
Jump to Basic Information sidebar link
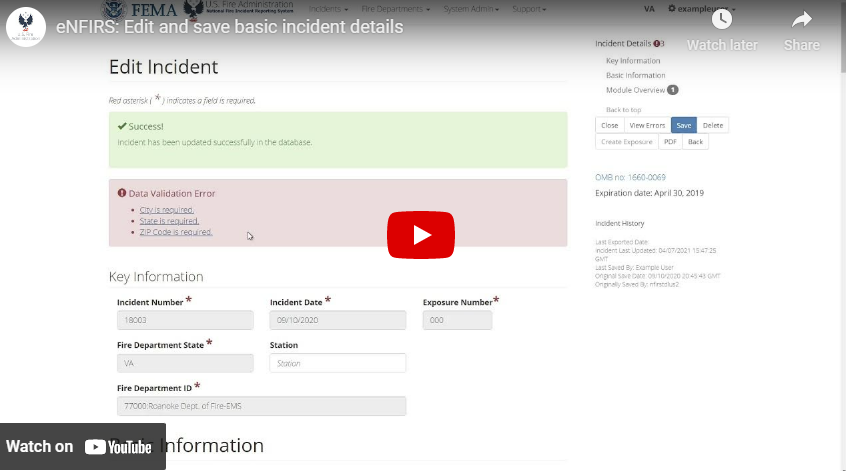[636, 76]
